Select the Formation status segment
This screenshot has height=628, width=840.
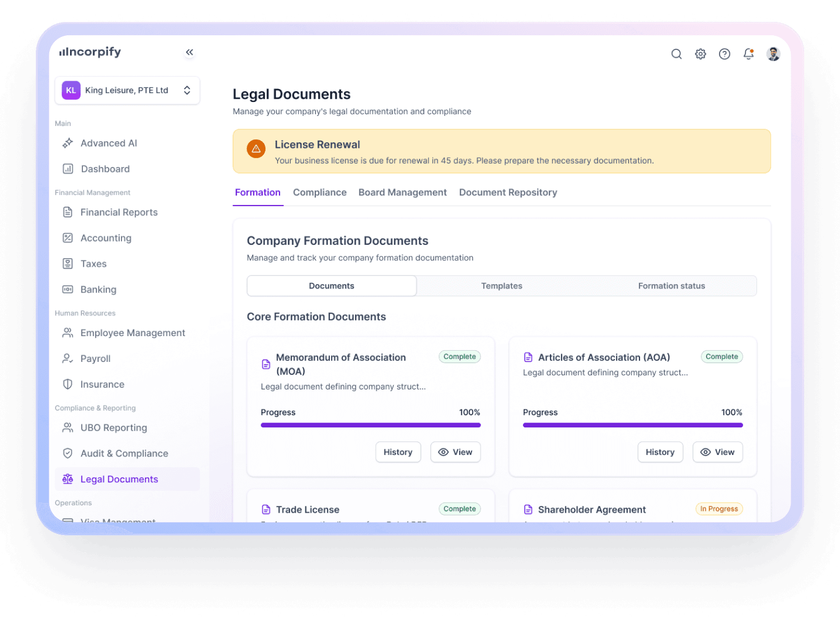(671, 286)
